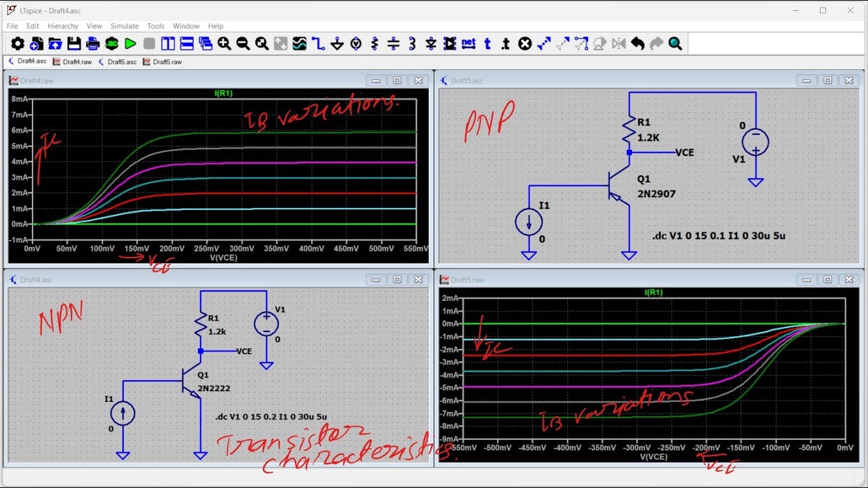Click the 2N2907 transistor label

tap(656, 194)
